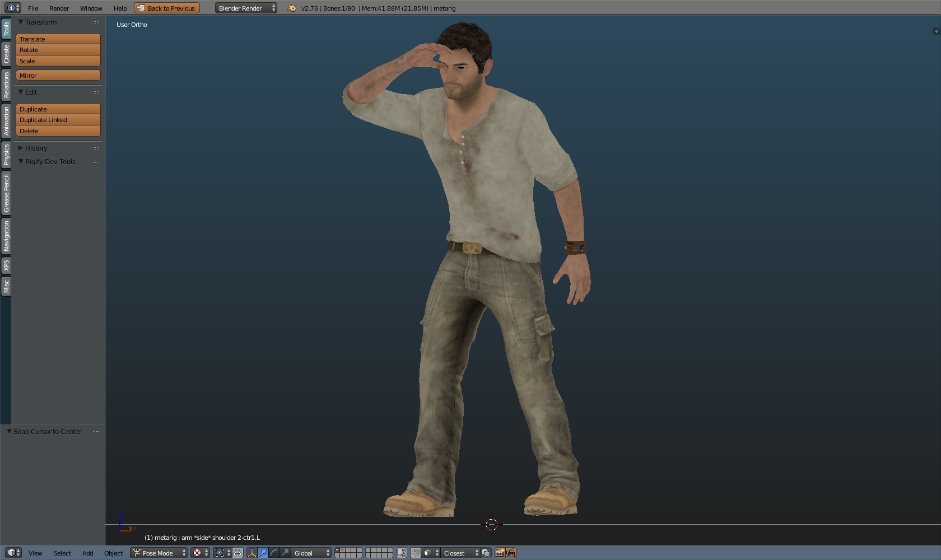The width and height of the screenshot is (941, 560).
Task: Activate the first scene layer button
Action: (338, 550)
